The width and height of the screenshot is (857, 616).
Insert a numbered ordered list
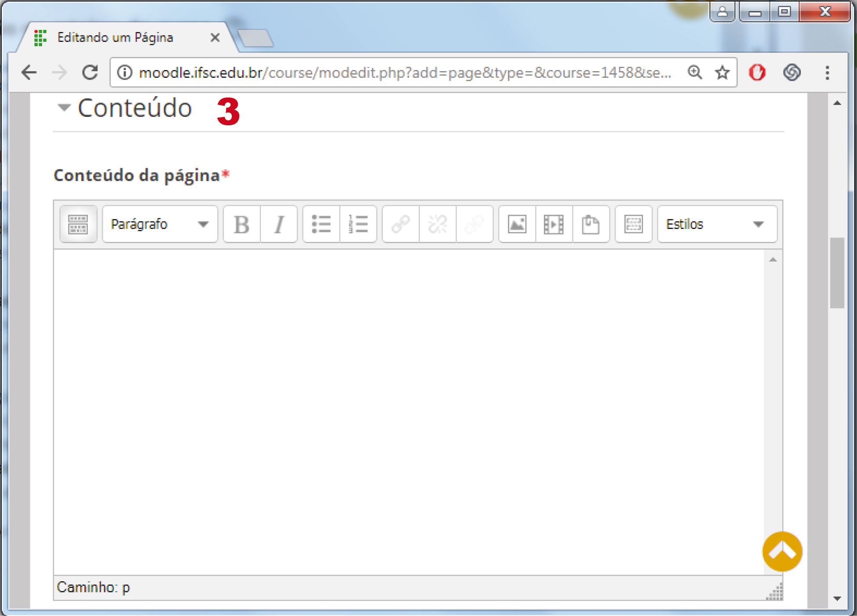358,224
